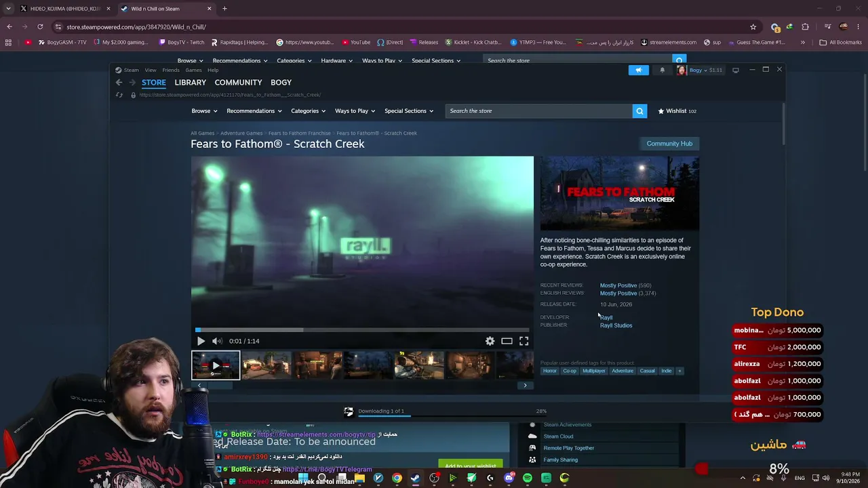Screen dimensions: 868x488
Task: Add a tag with the plus button
Action: pos(679,371)
